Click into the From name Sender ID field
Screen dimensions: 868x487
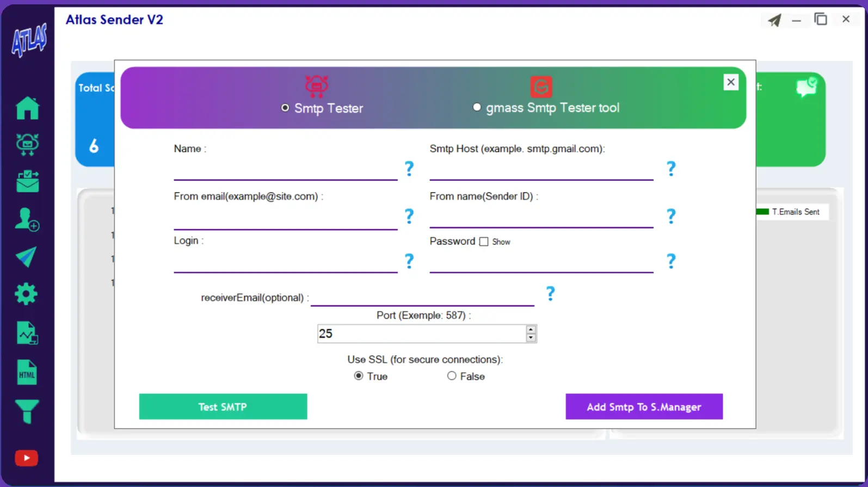(x=541, y=218)
